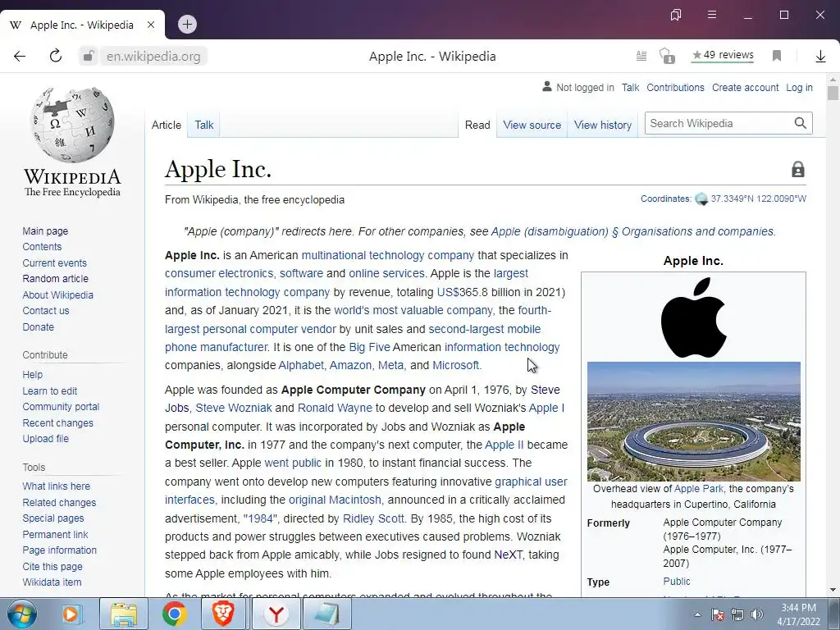This screenshot has height=630, width=840.
Task: Open the site security lock icon
Action: pyautogui.click(x=89, y=56)
